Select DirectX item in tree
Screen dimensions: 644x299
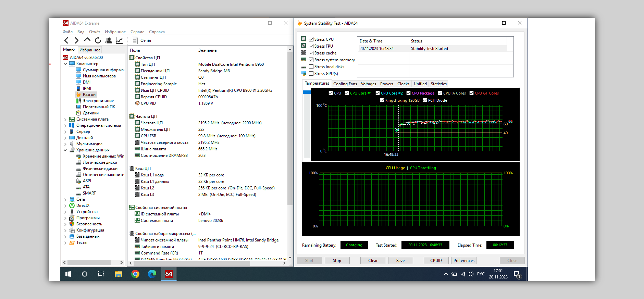point(79,205)
